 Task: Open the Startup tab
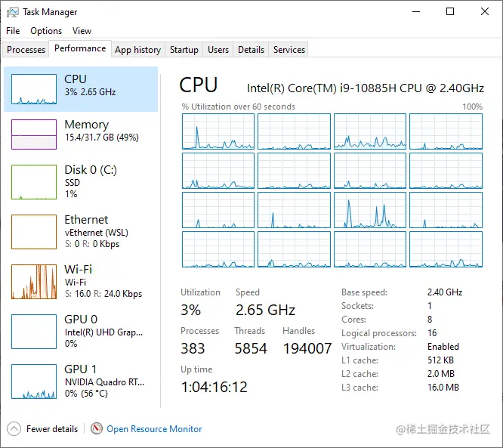coord(184,50)
